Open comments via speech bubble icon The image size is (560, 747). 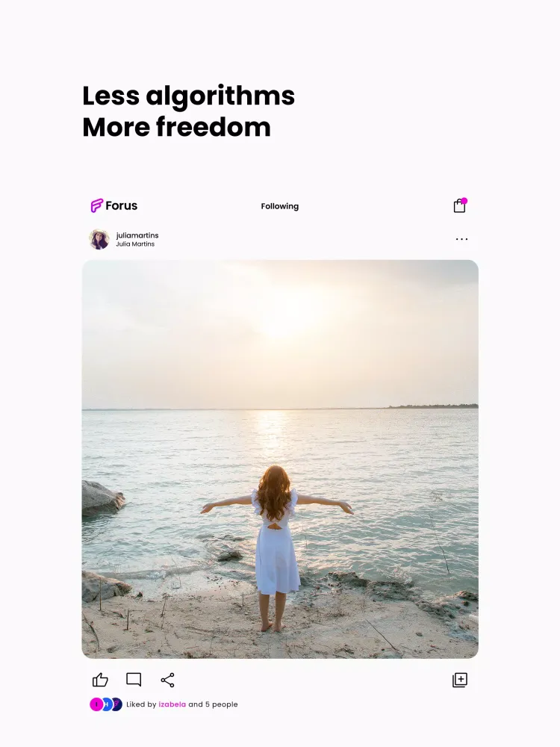(134, 680)
